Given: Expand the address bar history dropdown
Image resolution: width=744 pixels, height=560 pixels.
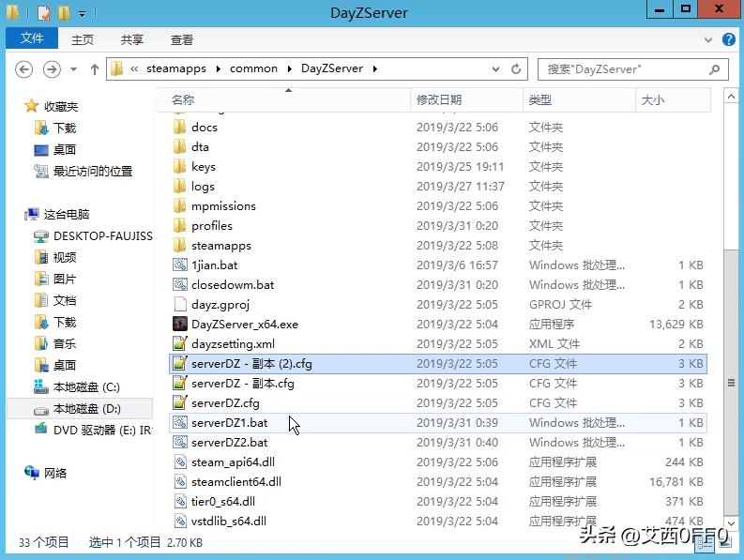Looking at the screenshot, I should [x=495, y=69].
